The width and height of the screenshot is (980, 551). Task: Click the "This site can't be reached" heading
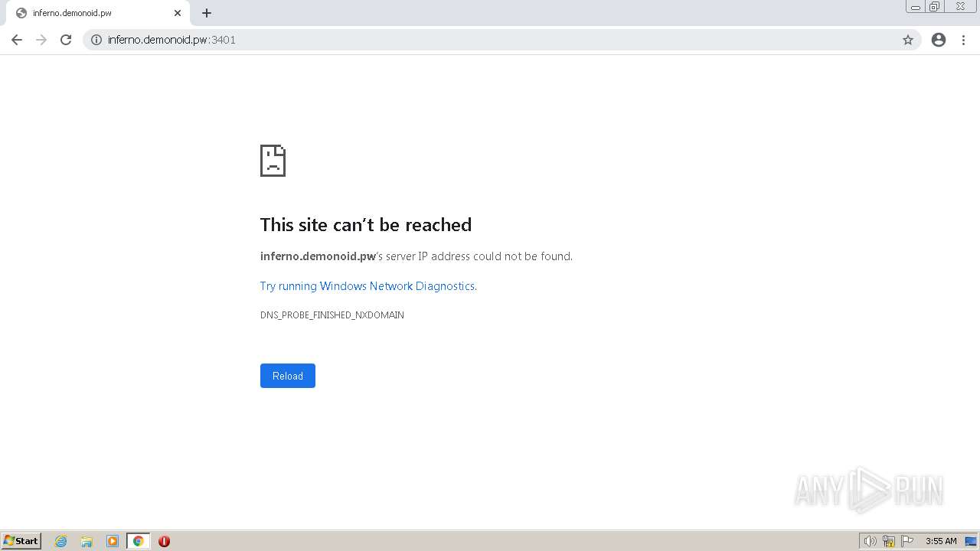(x=366, y=225)
